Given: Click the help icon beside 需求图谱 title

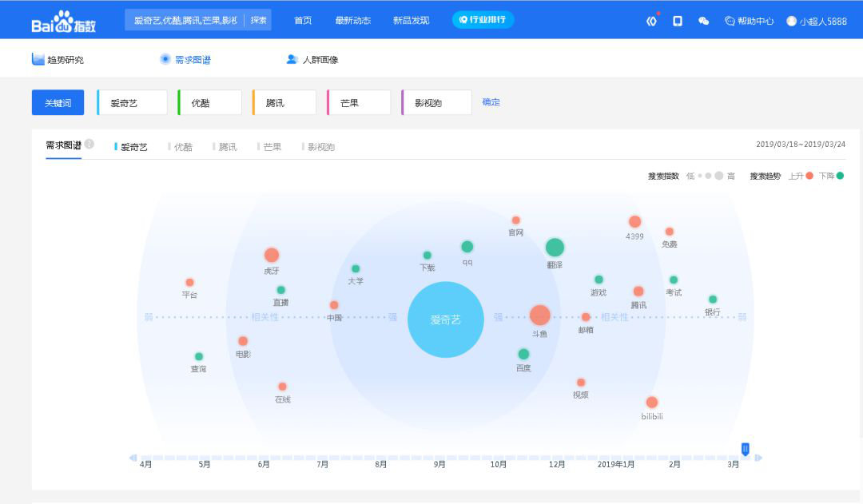Looking at the screenshot, I should pyautogui.click(x=89, y=144).
